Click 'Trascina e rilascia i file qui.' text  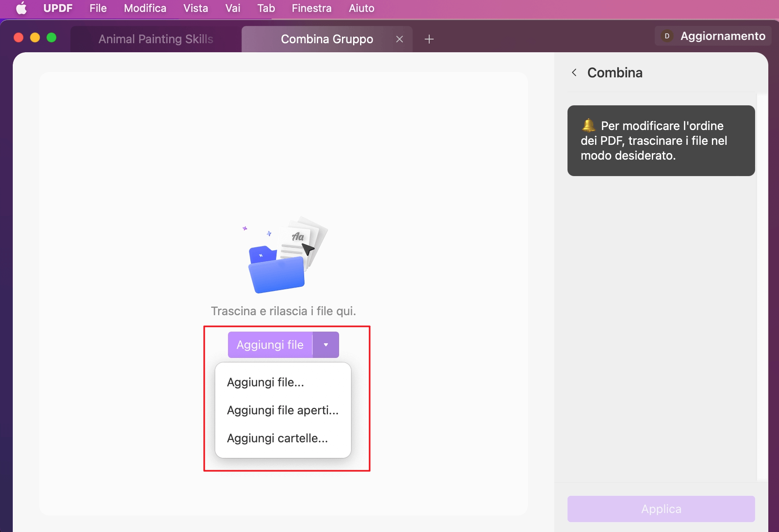tap(284, 311)
